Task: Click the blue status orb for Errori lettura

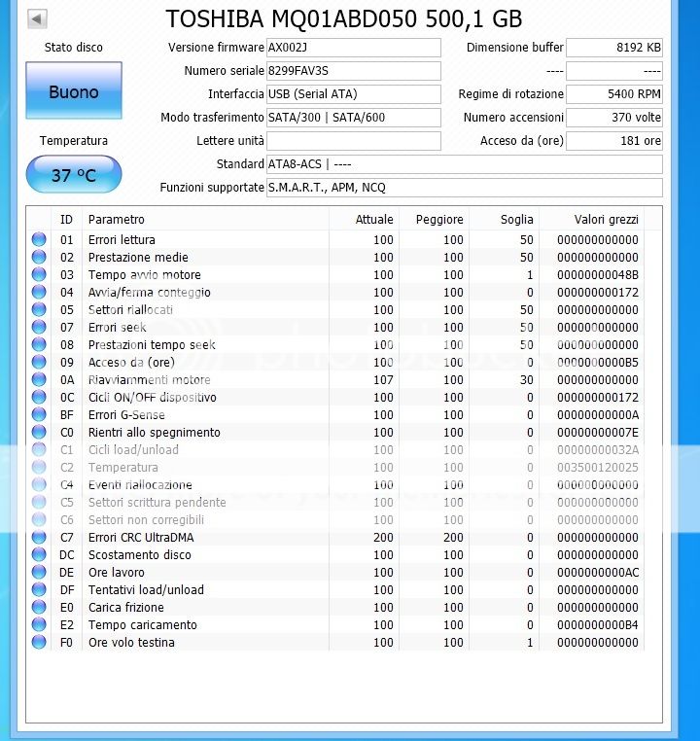Action: point(39,240)
